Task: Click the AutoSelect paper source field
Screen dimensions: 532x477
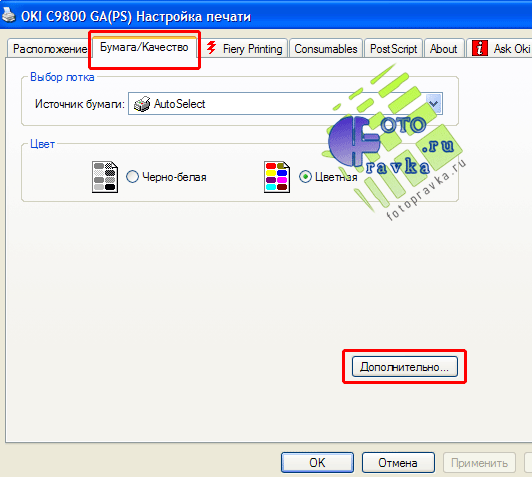Action: coord(285,103)
